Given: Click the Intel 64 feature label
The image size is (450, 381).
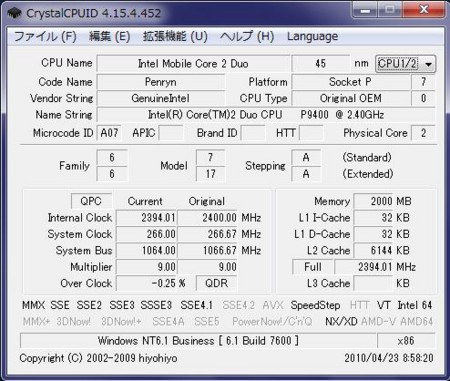Looking at the screenshot, I should point(415,305).
